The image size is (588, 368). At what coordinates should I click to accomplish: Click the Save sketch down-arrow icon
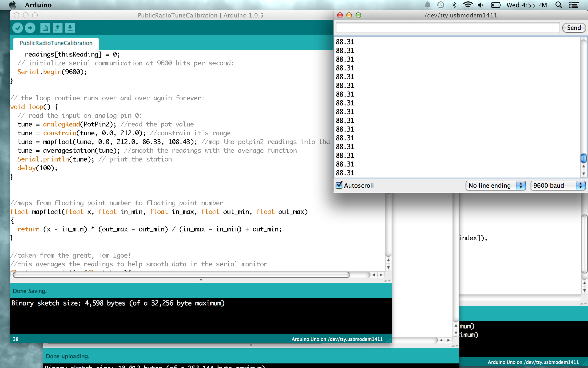click(x=70, y=28)
